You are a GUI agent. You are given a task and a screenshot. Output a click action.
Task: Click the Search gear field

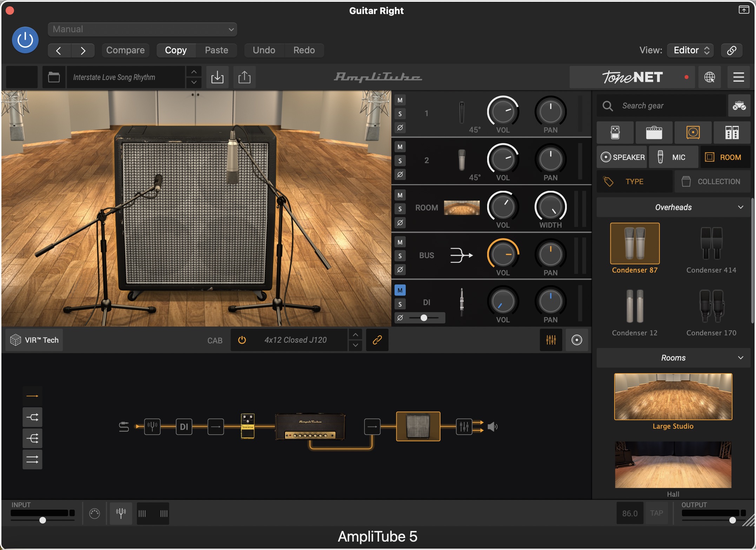click(x=661, y=106)
